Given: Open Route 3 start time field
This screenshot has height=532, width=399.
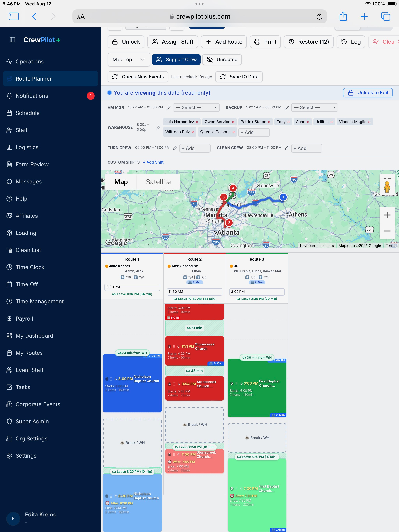Looking at the screenshot, I should click(x=257, y=292).
